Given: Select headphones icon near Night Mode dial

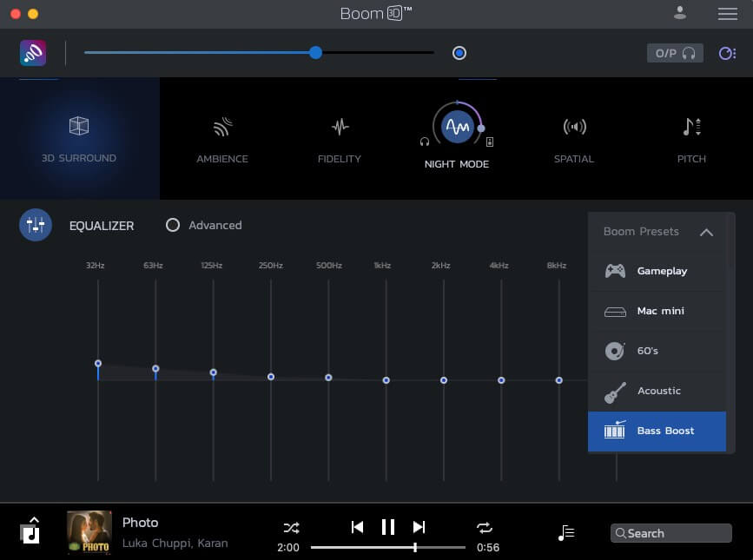Looking at the screenshot, I should pos(425,142).
